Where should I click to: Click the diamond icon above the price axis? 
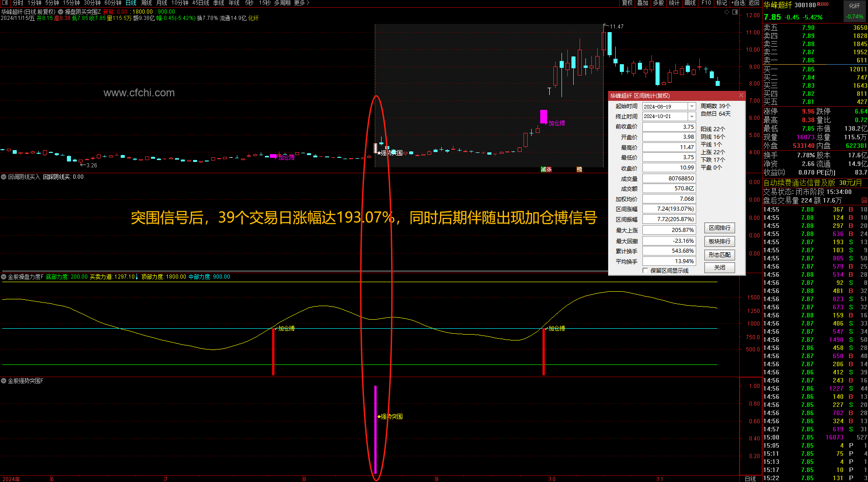pos(727,12)
